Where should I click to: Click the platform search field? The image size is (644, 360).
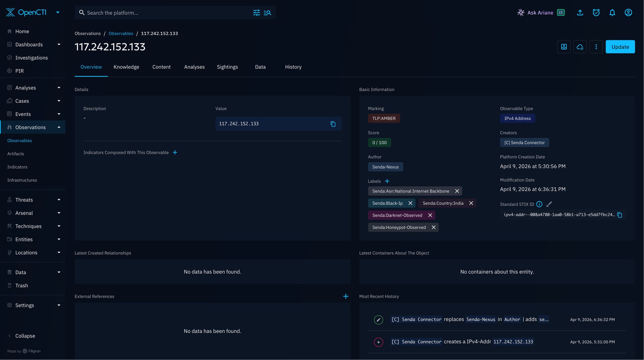(165, 13)
